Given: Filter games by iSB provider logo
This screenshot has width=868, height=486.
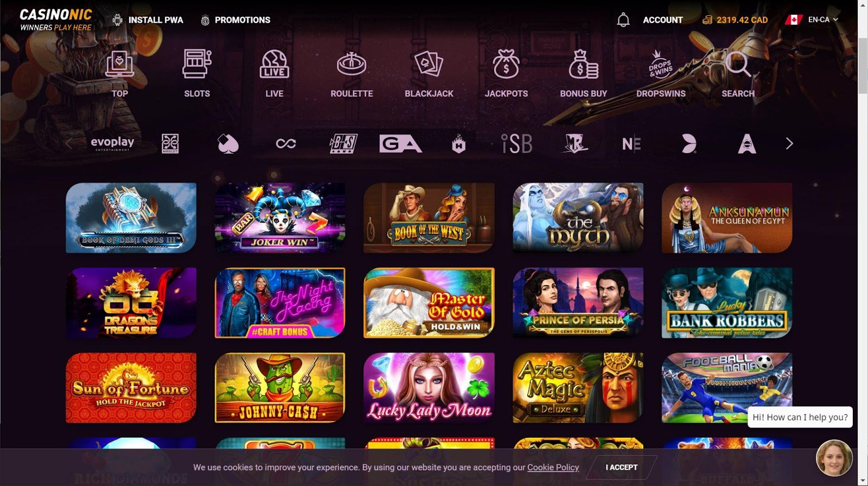Looking at the screenshot, I should coord(516,143).
